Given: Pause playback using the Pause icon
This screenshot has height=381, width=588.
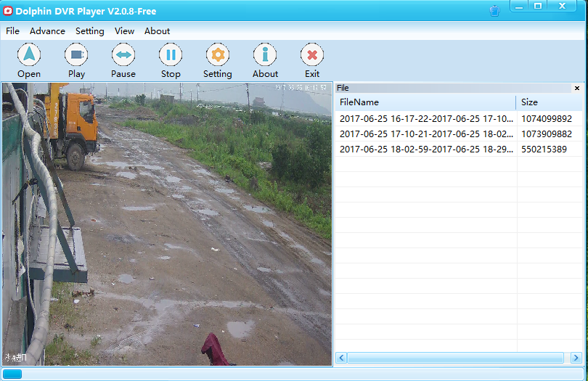Looking at the screenshot, I should coord(123,55).
